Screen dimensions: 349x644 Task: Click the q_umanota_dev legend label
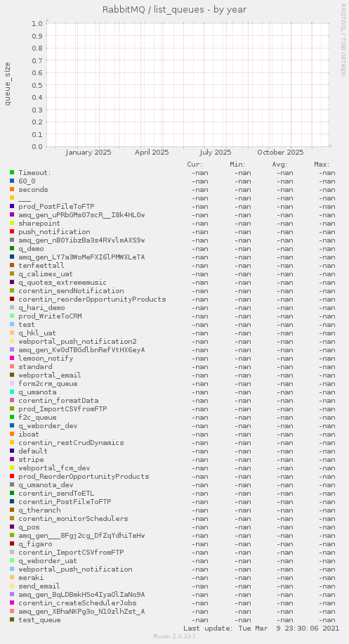[46, 484]
